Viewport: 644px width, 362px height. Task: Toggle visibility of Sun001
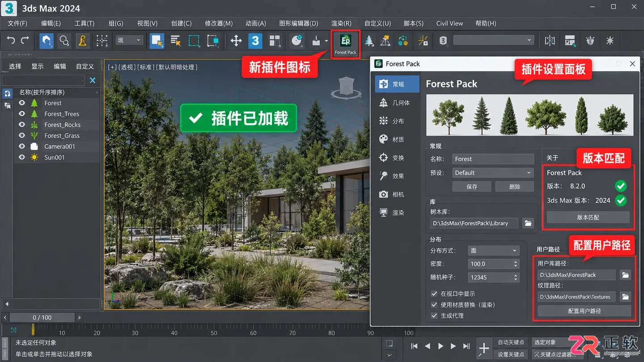tap(21, 157)
